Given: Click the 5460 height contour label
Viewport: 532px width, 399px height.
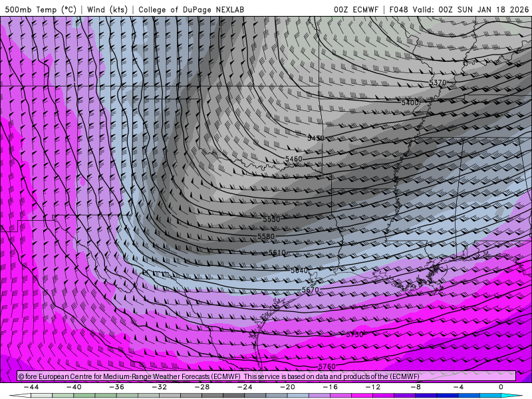Looking at the screenshot, I should coord(293,159).
